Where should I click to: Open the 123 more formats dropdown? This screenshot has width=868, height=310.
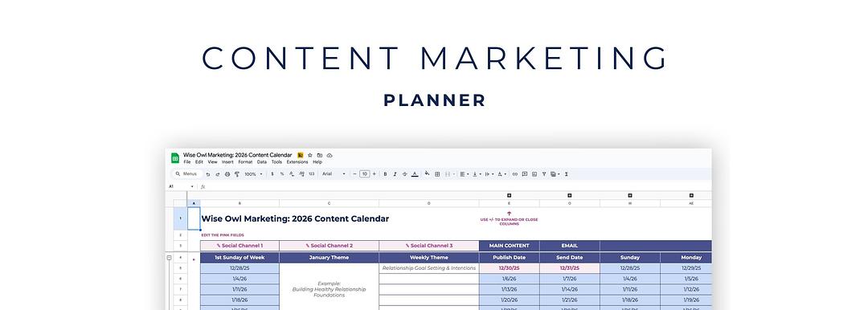click(311, 173)
